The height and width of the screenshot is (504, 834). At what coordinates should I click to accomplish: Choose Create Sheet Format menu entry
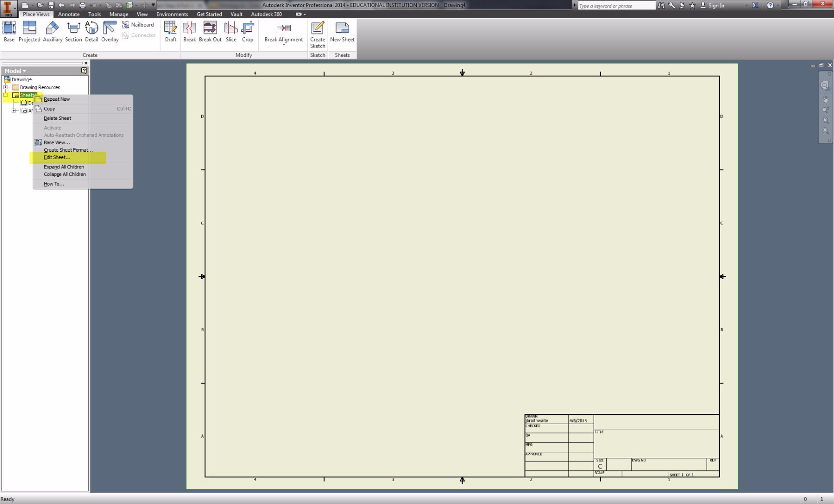pos(83,150)
